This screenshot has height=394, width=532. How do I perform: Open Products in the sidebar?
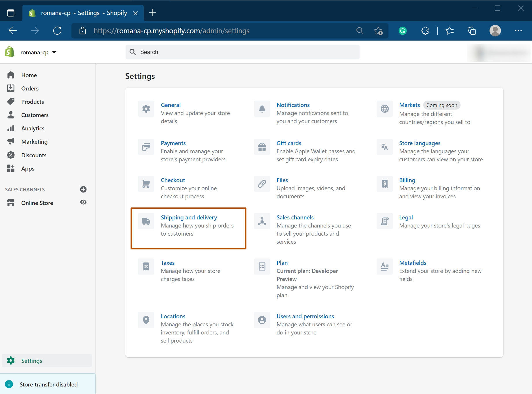coord(32,102)
